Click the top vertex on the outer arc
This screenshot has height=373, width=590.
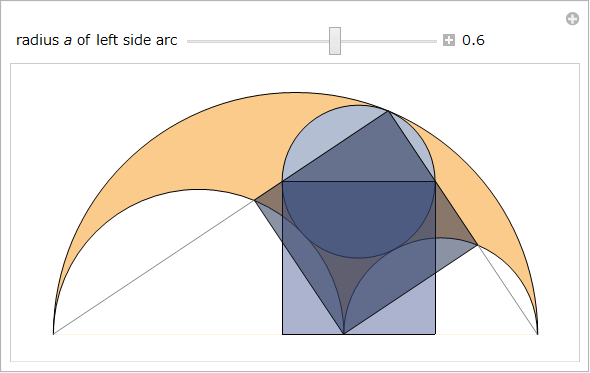(x=388, y=111)
